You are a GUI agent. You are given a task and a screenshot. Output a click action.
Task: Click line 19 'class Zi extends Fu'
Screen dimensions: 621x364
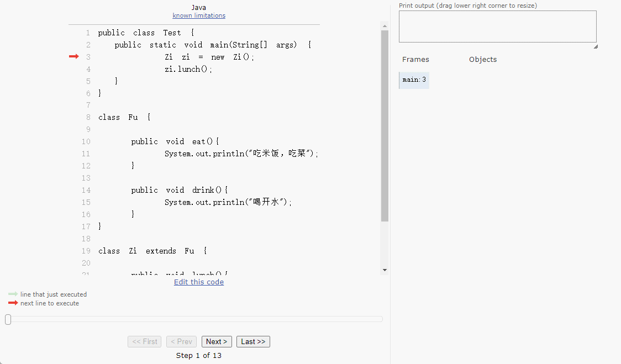click(152, 251)
